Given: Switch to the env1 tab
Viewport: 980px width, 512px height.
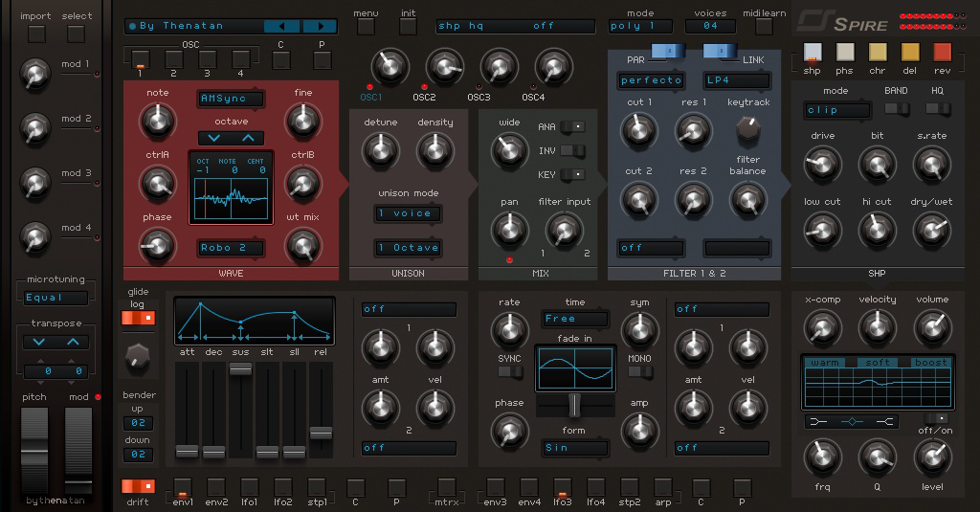Looking at the screenshot, I should tap(183, 488).
